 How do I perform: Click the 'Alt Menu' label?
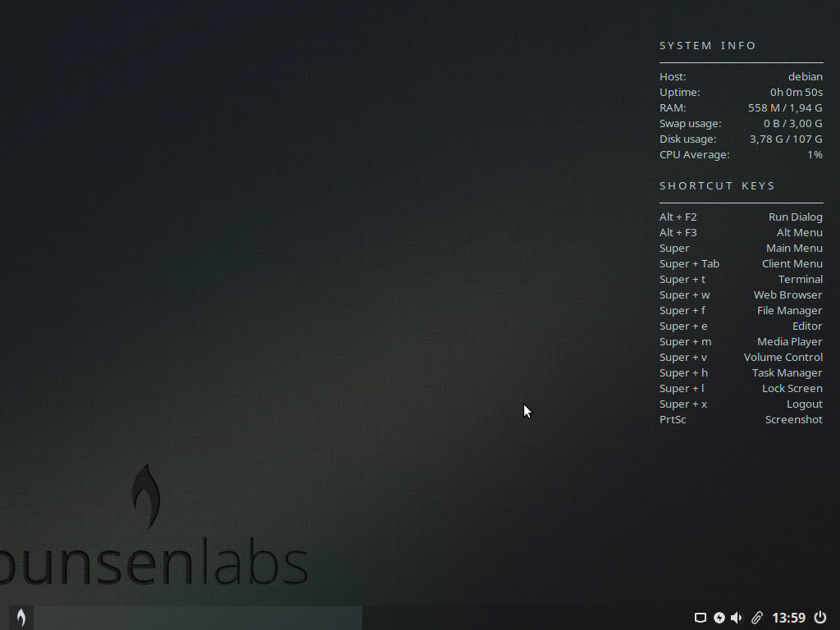point(799,232)
